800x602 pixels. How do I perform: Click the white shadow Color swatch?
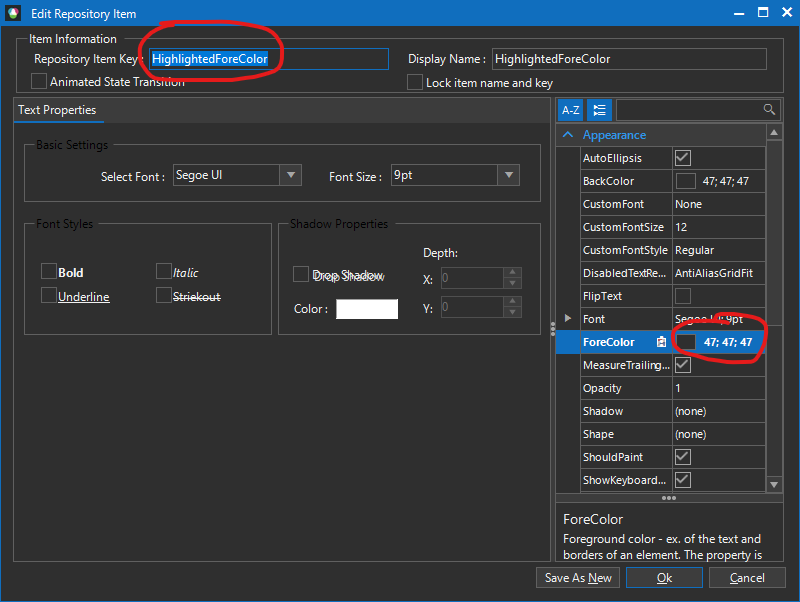[x=366, y=309]
